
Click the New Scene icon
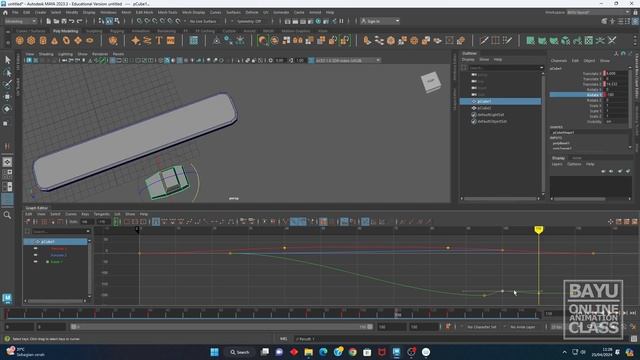point(49,21)
